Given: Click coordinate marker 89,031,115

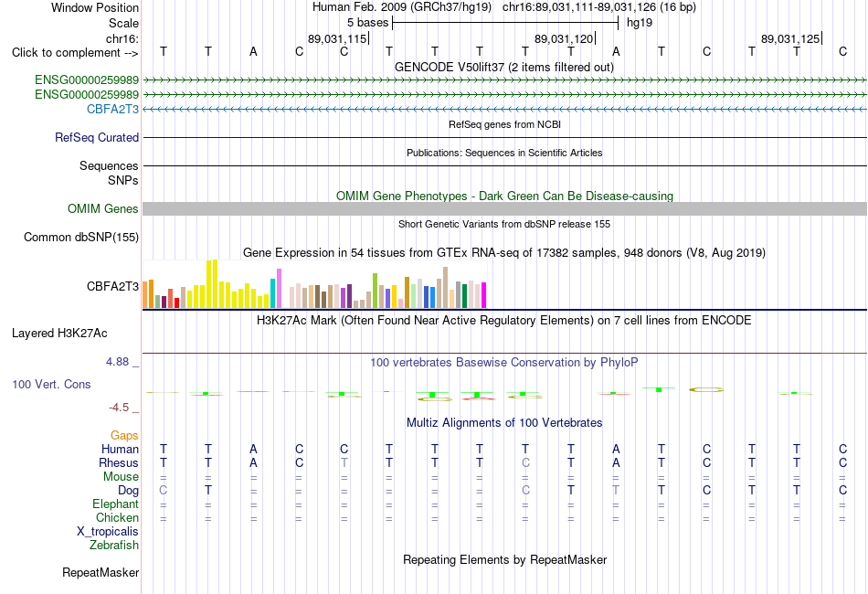Looking at the screenshot, I should (337, 38).
